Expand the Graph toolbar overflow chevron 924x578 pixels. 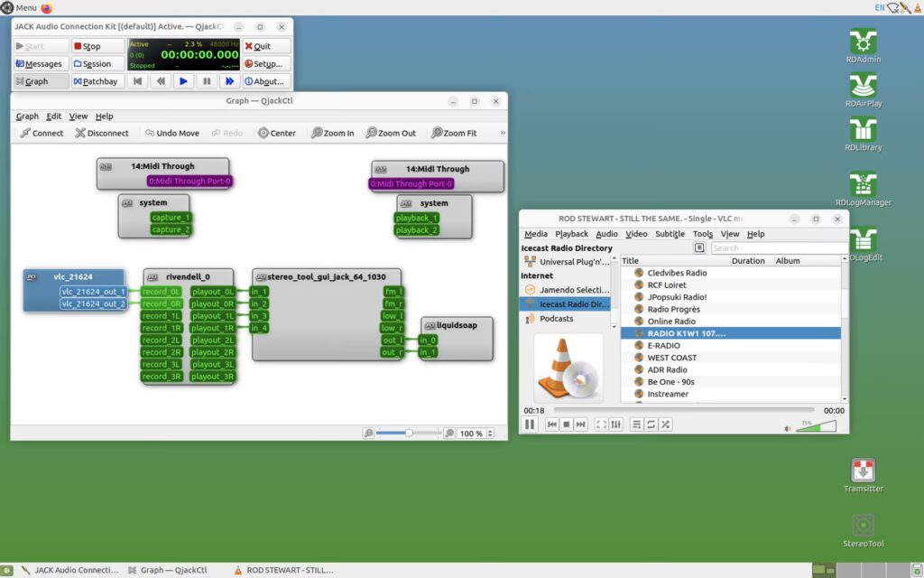point(503,134)
